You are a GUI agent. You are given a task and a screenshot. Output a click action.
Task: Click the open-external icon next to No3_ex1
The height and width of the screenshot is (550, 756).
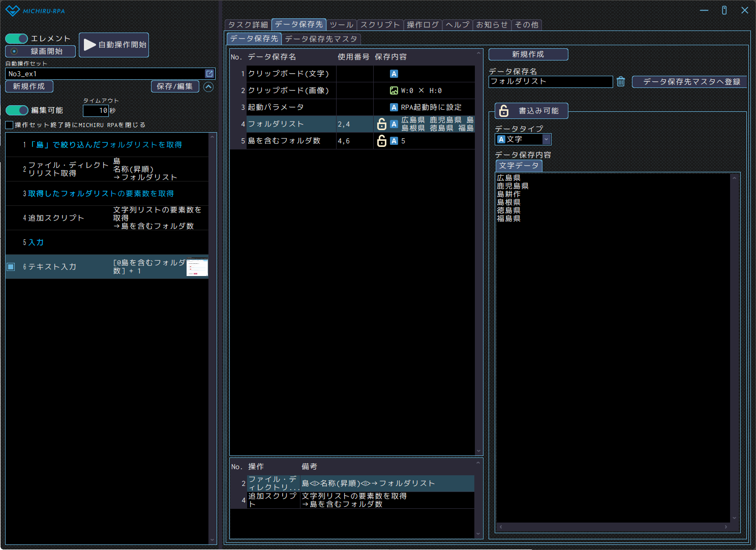tap(209, 74)
